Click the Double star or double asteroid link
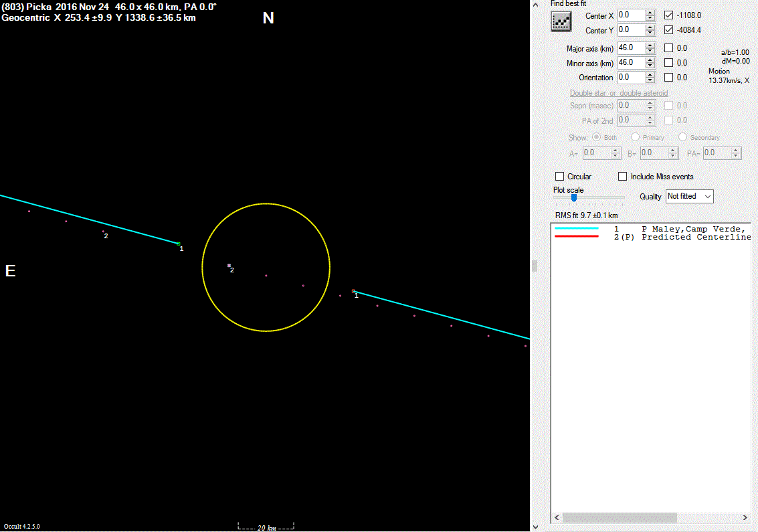 [619, 93]
